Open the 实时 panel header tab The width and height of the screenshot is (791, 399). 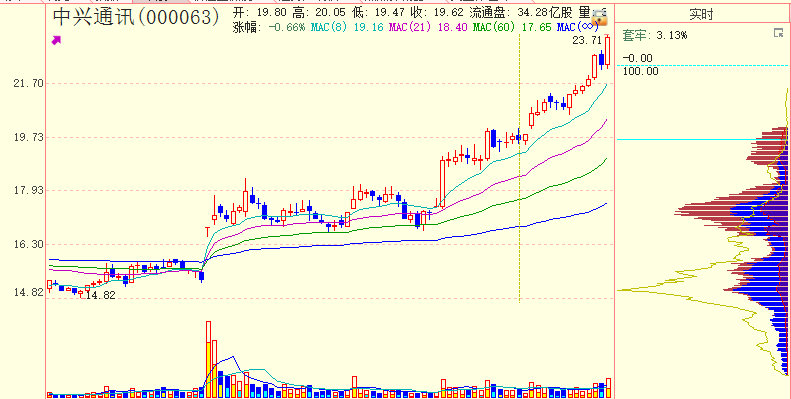701,15
